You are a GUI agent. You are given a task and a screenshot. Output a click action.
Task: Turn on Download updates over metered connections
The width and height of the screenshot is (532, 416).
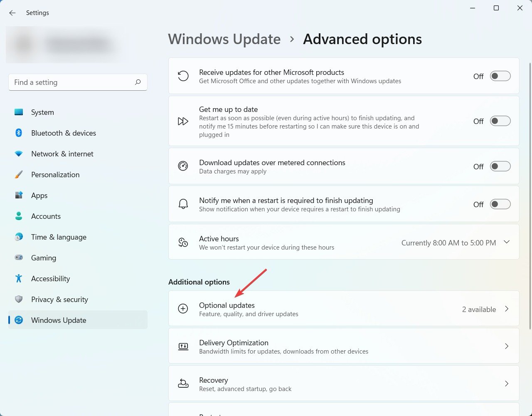point(500,166)
